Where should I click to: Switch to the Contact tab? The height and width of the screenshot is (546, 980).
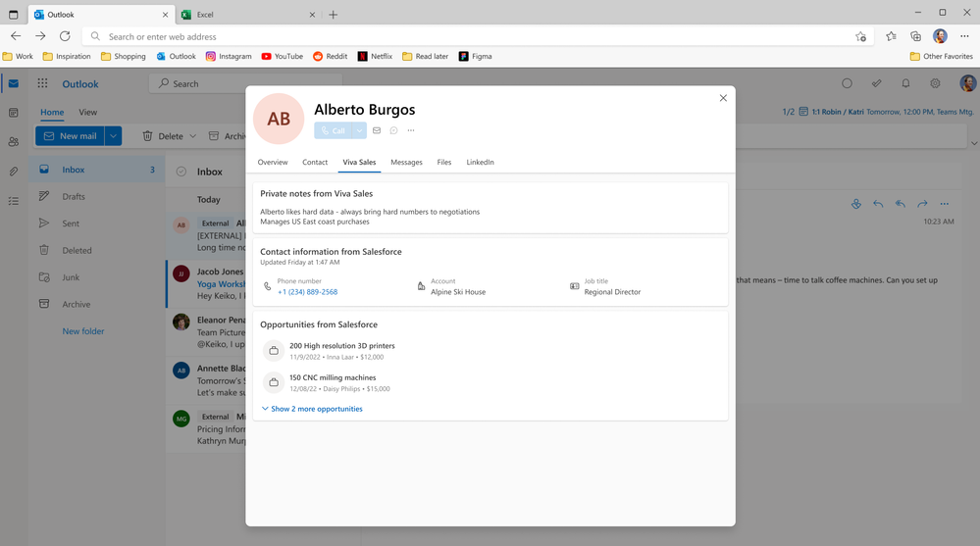point(315,163)
